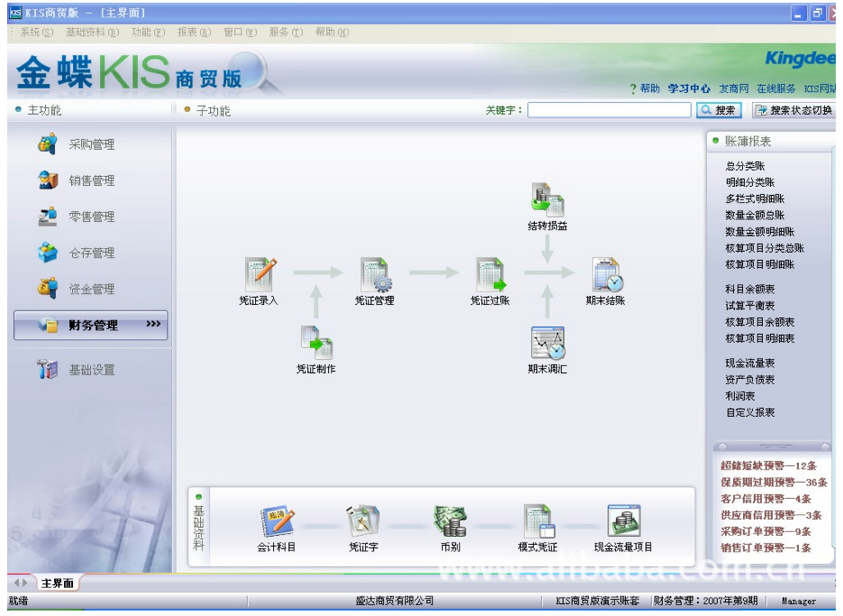Open 自定义报表 entry
Image resolution: width=843 pixels, height=616 pixels.
(x=749, y=412)
